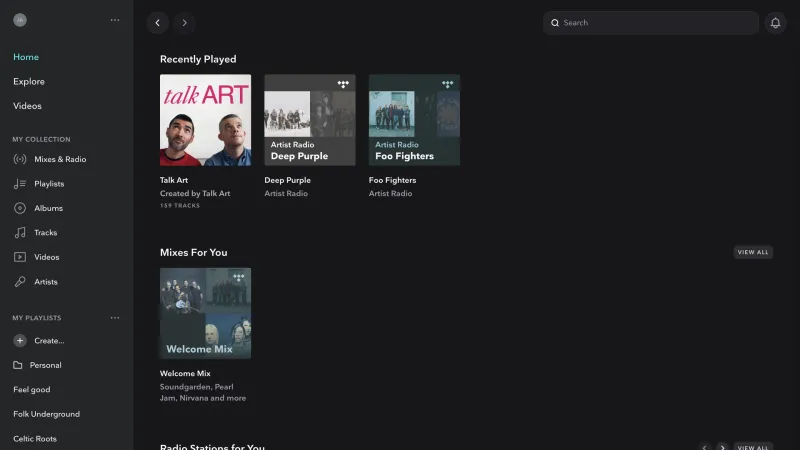
Task: Click 'Created by Talk Art' text
Action: tap(195, 193)
